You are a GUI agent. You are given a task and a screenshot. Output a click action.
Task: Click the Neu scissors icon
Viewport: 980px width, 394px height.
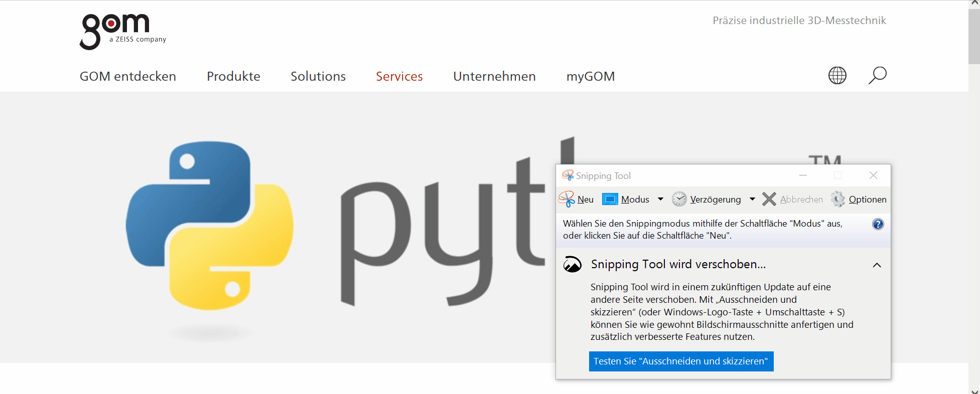[567, 200]
